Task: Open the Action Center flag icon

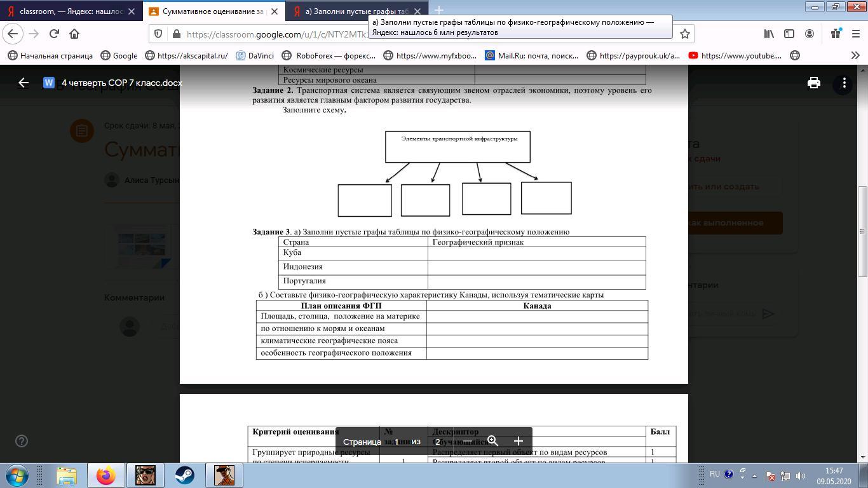Action: 770,476
